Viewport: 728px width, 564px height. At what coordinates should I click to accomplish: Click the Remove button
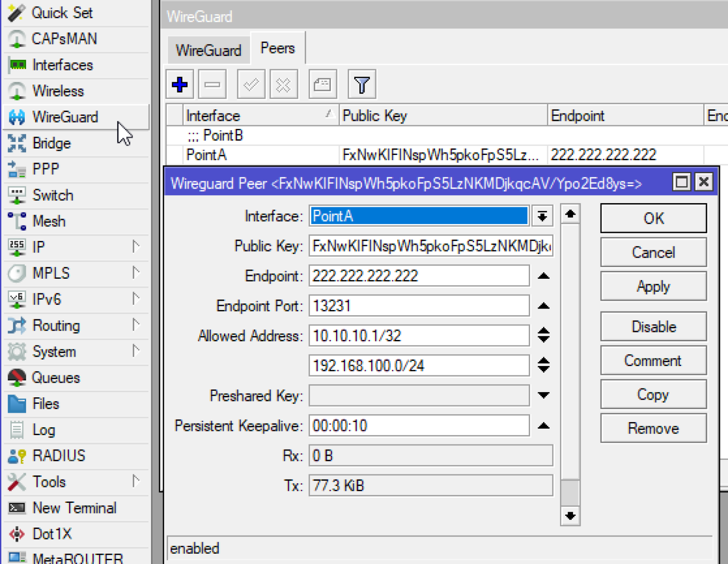[653, 428]
